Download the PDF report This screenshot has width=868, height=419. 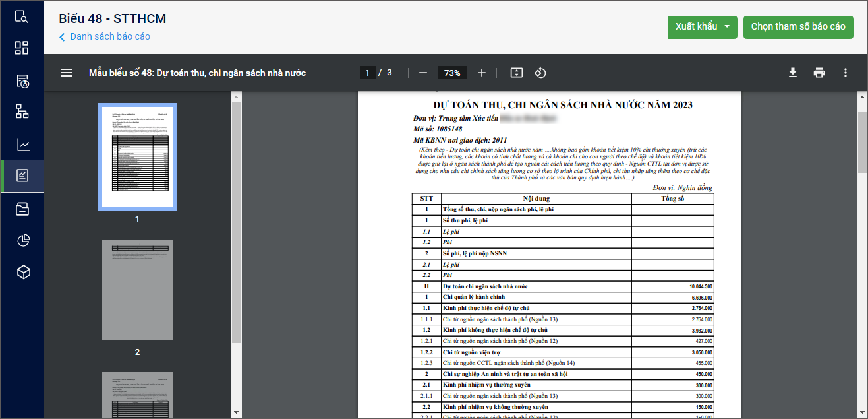coord(793,73)
